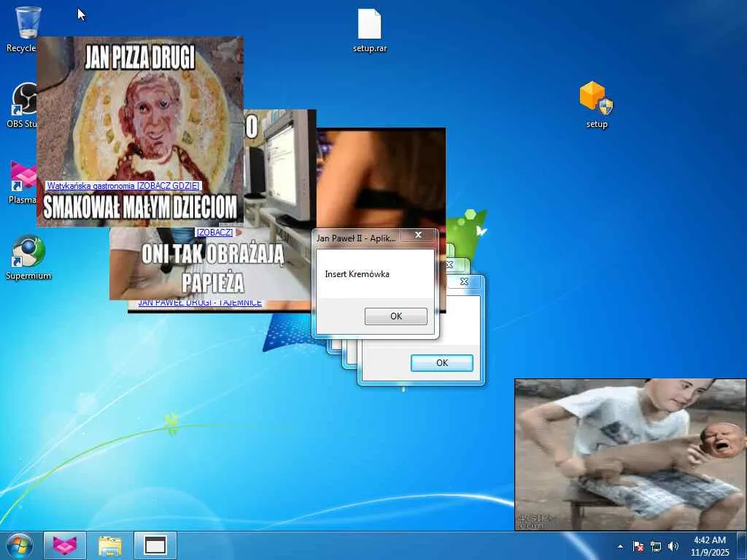Open the Recycle Bin desktop icon
747x560 pixels.
click(x=27, y=28)
